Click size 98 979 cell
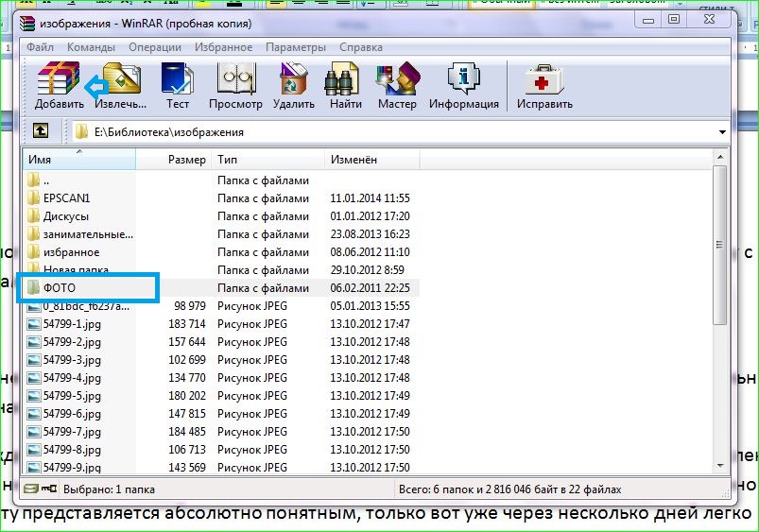 tap(190, 306)
